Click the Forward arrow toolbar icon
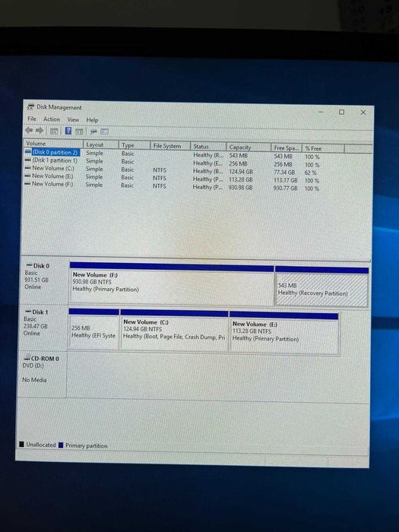 pyautogui.click(x=40, y=130)
